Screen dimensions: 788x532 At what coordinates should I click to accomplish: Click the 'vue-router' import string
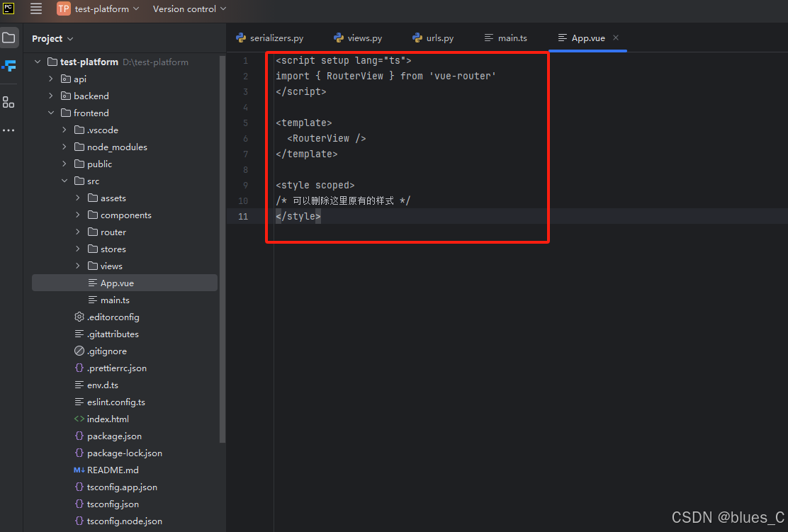[x=462, y=76]
